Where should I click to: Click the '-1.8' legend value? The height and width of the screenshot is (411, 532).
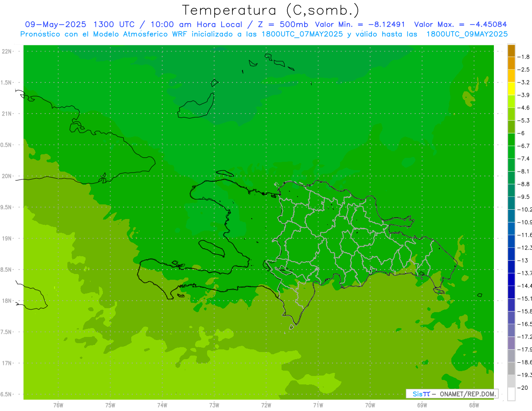tap(524, 57)
